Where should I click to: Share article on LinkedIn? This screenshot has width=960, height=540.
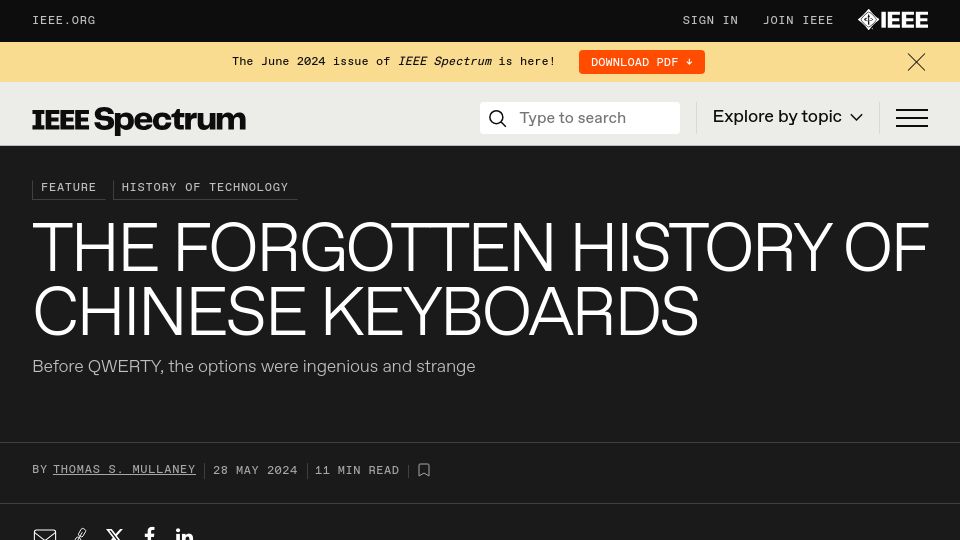tap(184, 534)
